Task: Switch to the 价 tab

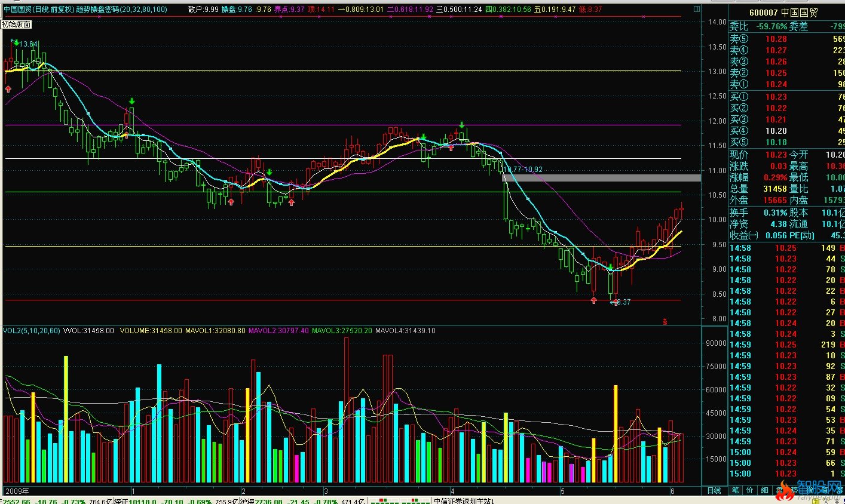Action: 750,490
